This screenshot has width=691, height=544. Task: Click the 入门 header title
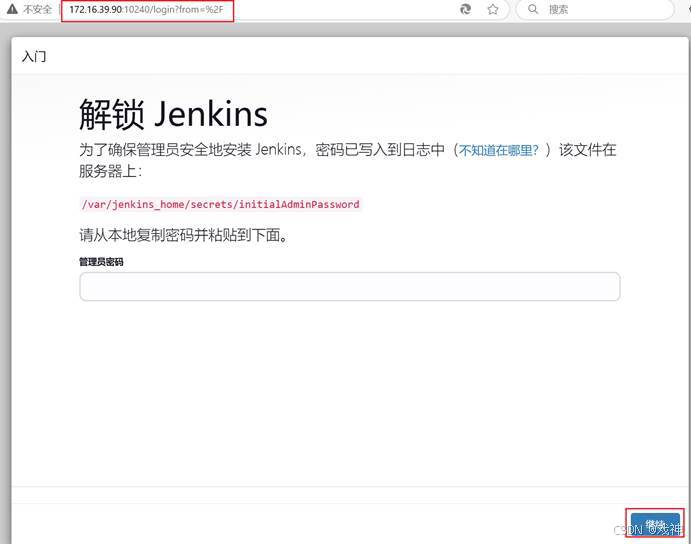(34, 56)
